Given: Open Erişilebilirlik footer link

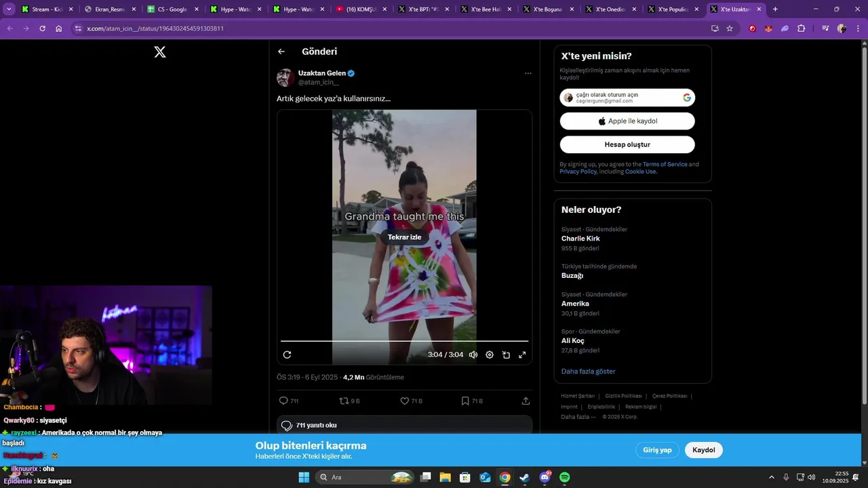Looking at the screenshot, I should (x=601, y=407).
